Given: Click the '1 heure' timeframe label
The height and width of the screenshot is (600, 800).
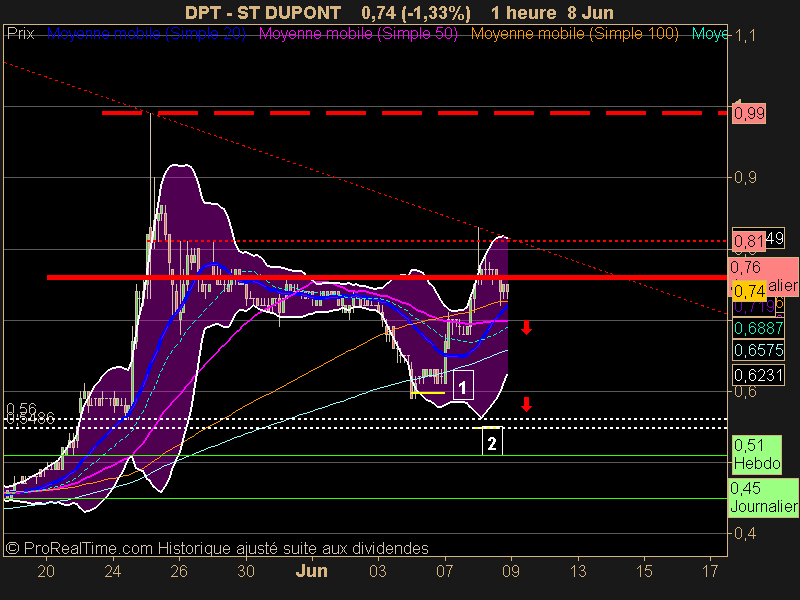Looking at the screenshot, I should point(523,13).
